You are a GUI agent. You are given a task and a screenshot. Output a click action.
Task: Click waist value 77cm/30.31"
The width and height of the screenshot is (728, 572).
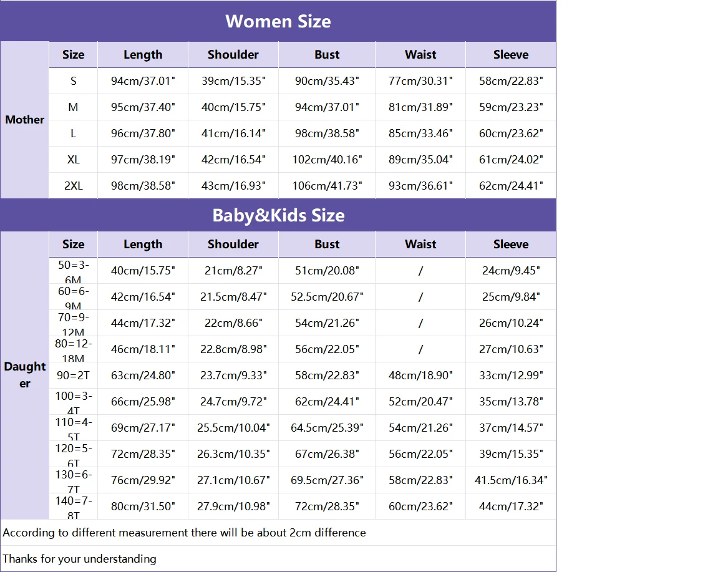[420, 81]
